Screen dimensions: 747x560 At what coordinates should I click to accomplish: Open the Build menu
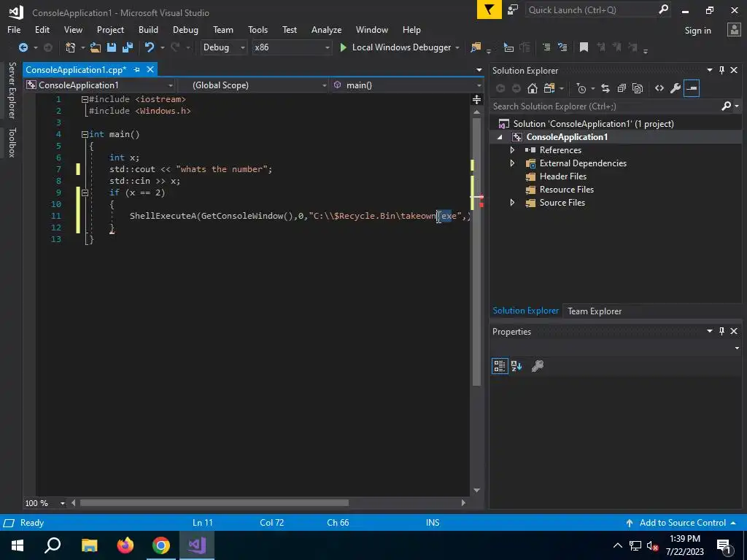pyautogui.click(x=148, y=29)
